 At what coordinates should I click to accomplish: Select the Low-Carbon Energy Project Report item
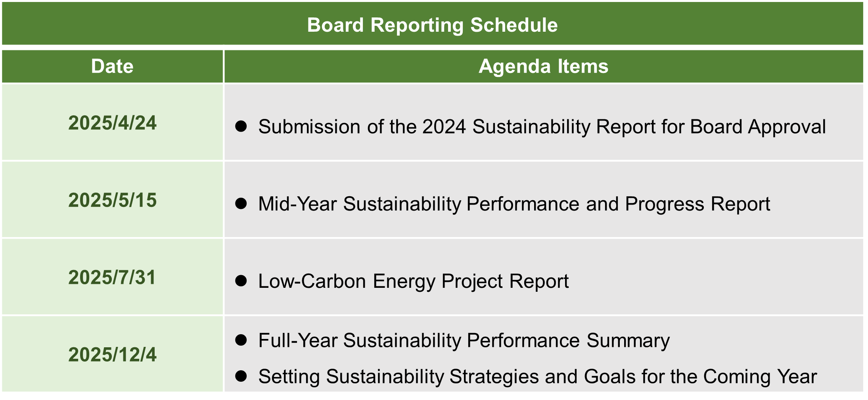[x=413, y=281]
